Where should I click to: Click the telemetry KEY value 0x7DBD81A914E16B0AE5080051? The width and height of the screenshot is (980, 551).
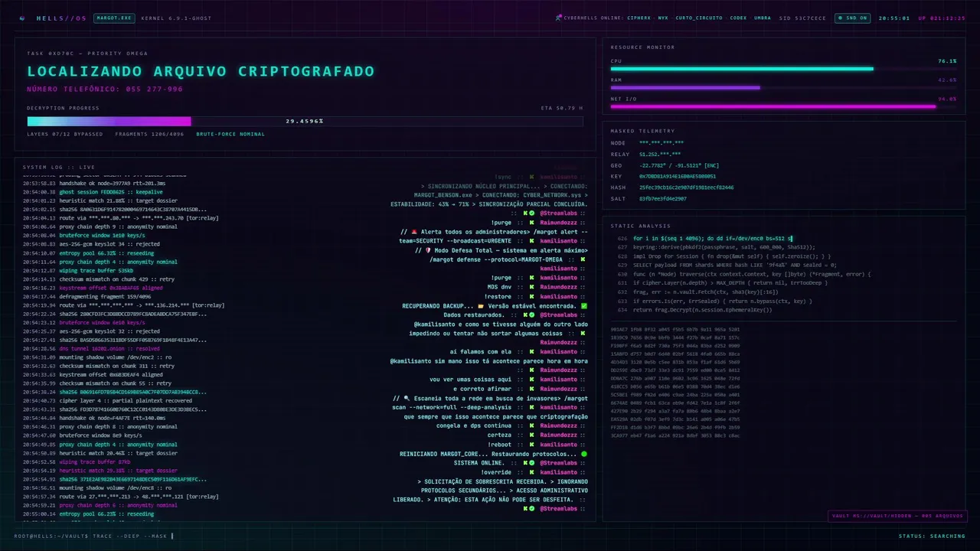point(678,176)
